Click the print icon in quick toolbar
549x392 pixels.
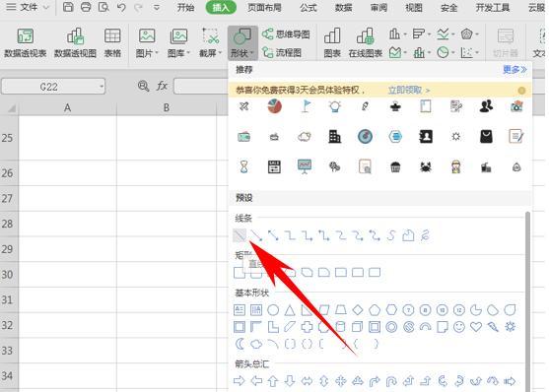(86, 7)
